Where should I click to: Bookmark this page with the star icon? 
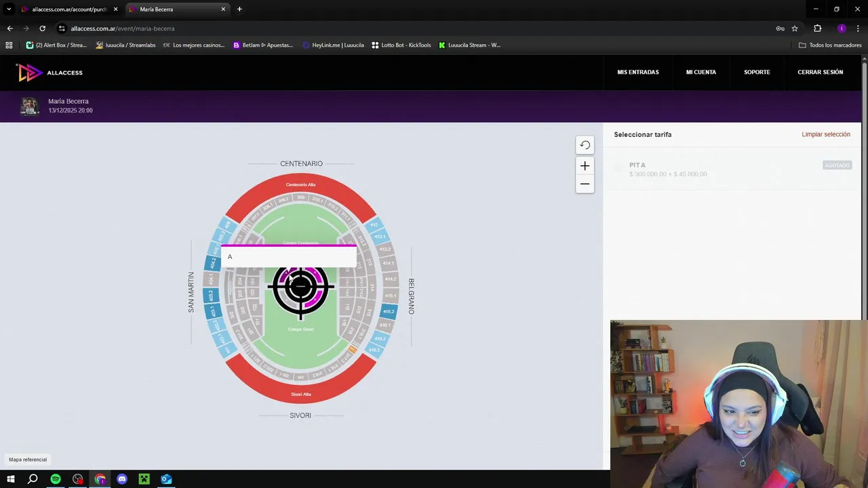(x=795, y=28)
